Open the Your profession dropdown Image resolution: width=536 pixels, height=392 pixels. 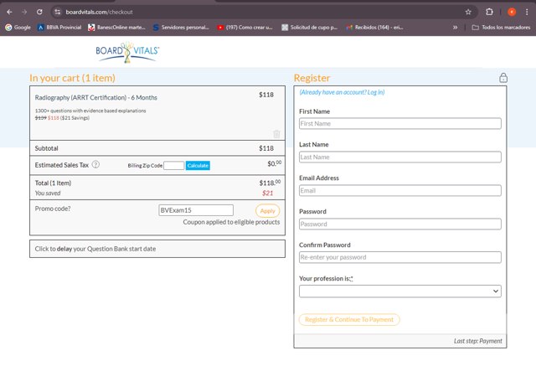click(x=400, y=291)
